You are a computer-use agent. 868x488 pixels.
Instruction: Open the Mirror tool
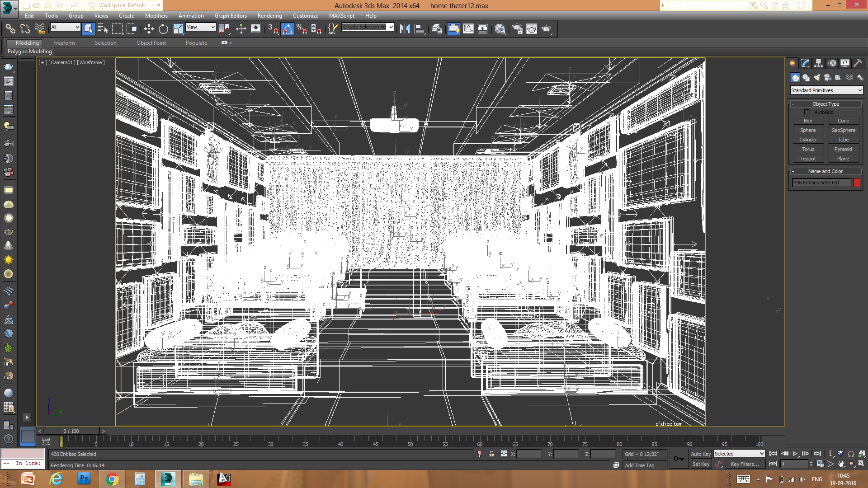click(x=405, y=29)
